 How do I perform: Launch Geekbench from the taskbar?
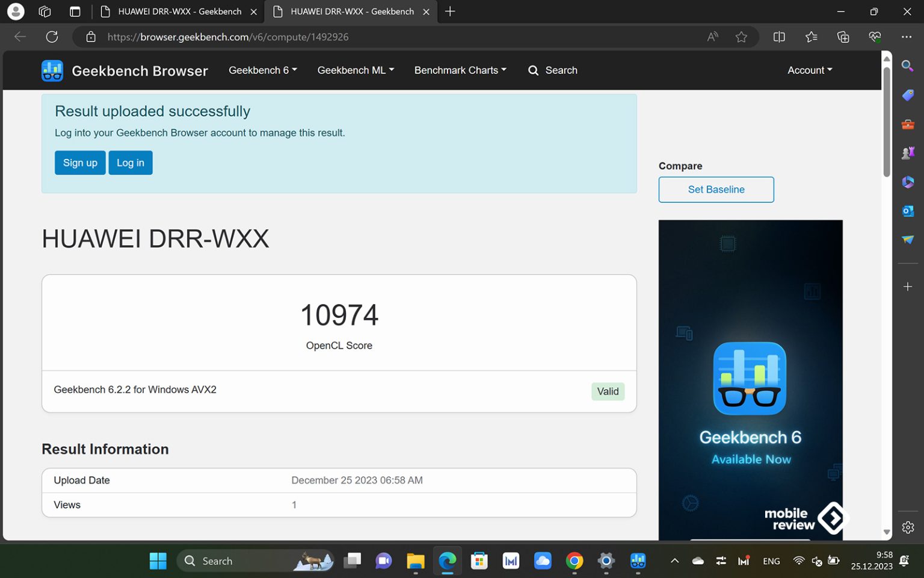(x=638, y=561)
